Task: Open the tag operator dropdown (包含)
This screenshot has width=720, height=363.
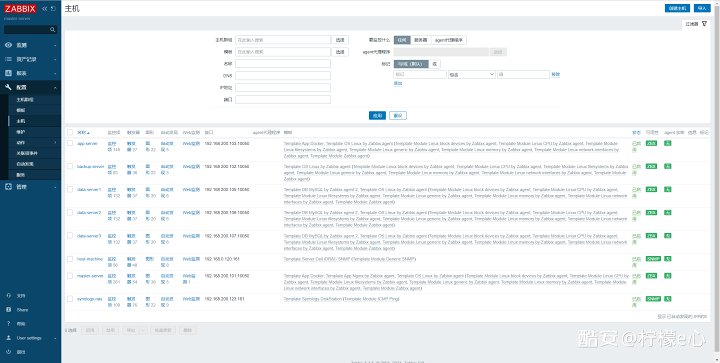Action: [472, 74]
